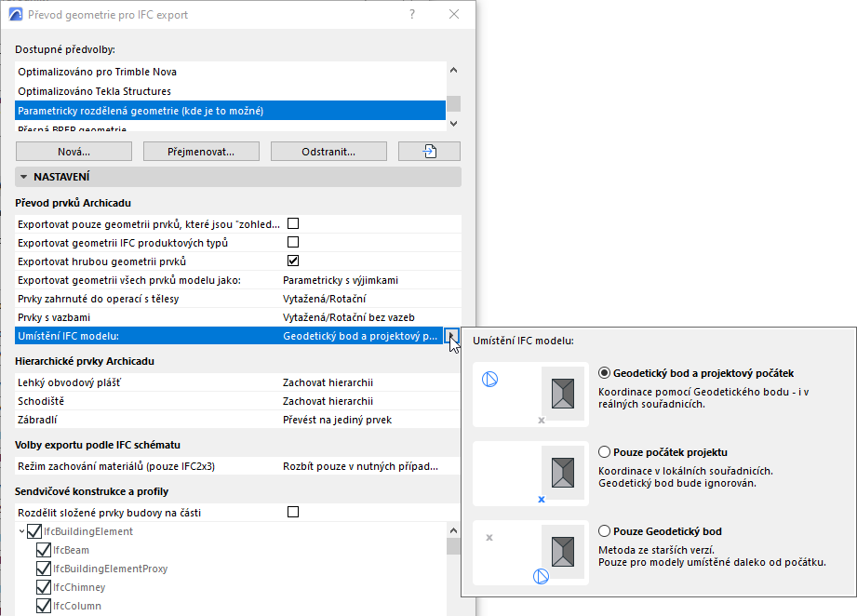This screenshot has height=616, width=857.
Task: Click the 'Přejmenovat...' button
Action: point(201,151)
